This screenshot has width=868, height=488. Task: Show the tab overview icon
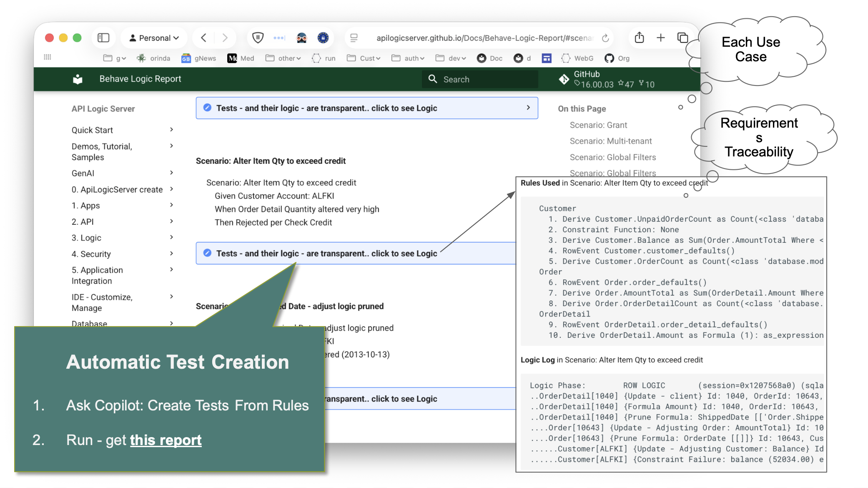click(682, 38)
